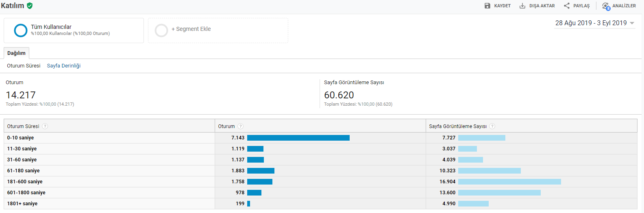The height and width of the screenshot is (213, 644).
Task: Open the date range dropdown arrow
Action: 632,23
